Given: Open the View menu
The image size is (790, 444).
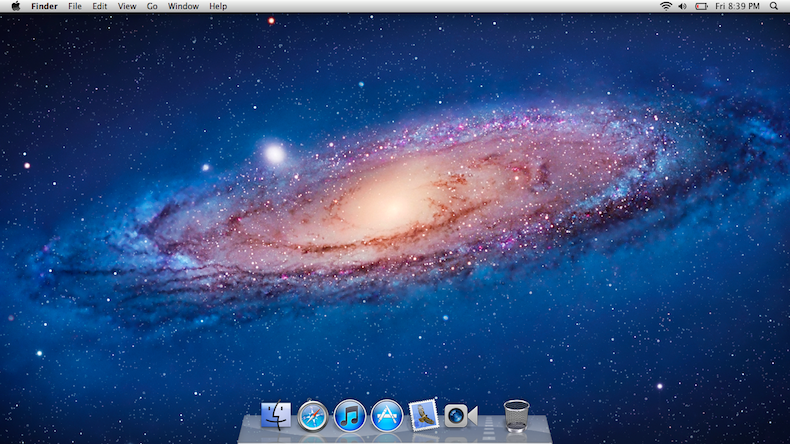Looking at the screenshot, I should click(x=126, y=6).
